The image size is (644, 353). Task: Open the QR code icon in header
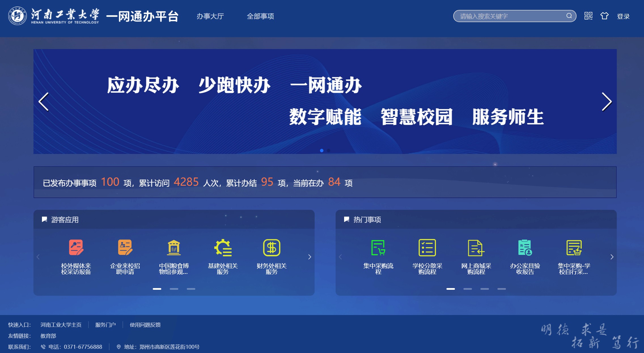point(588,16)
